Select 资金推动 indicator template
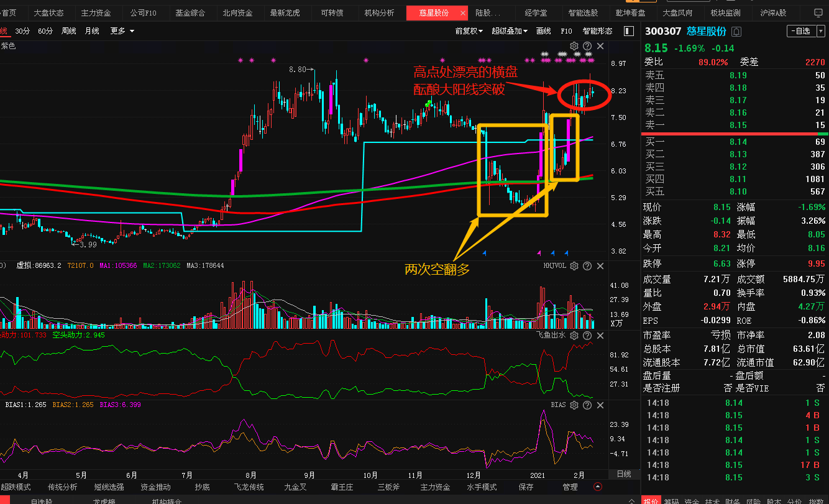 pos(156,487)
